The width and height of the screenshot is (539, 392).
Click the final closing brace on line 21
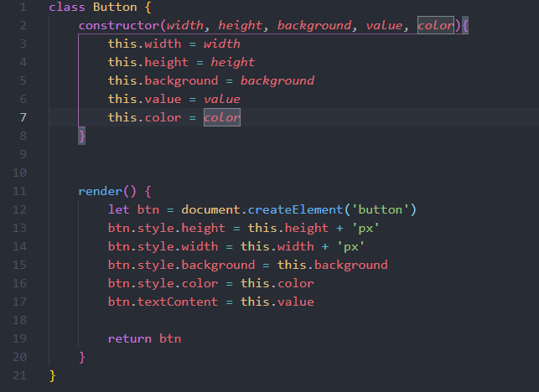click(x=52, y=375)
